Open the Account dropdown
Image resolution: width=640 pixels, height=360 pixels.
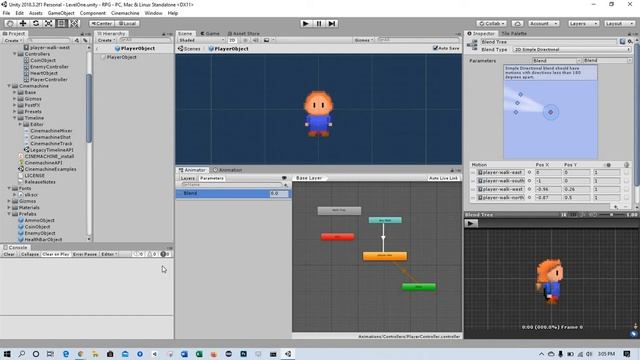(543, 24)
